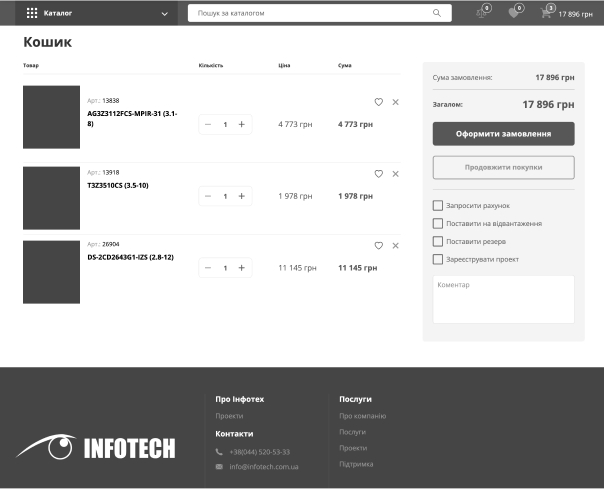Decrease quantity of T3Z3510CS item
Viewport: 604px width, 489px height.
pyautogui.click(x=208, y=196)
